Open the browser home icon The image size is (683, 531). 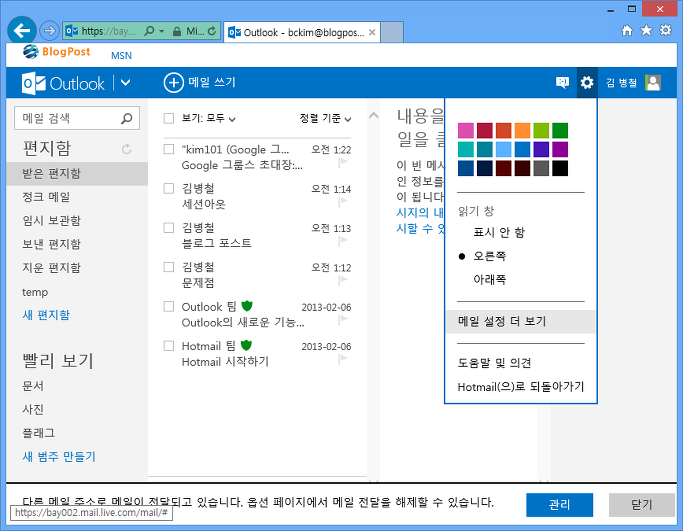click(x=627, y=30)
